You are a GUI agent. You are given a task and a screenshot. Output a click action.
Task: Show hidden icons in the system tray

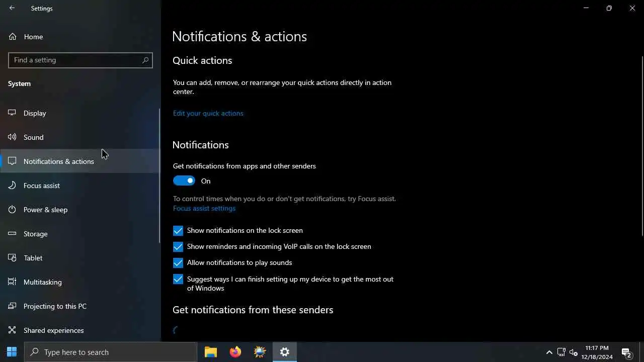(x=549, y=352)
